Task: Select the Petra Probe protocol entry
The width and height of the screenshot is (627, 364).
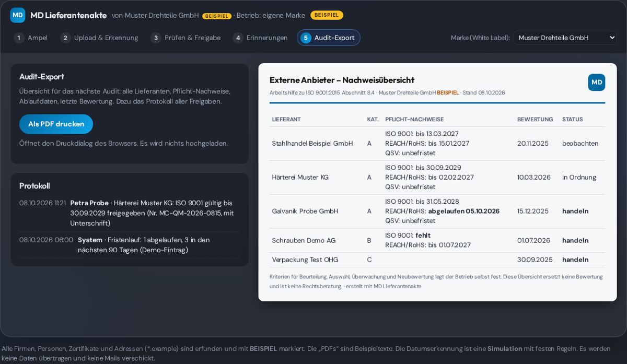Action: [x=130, y=213]
